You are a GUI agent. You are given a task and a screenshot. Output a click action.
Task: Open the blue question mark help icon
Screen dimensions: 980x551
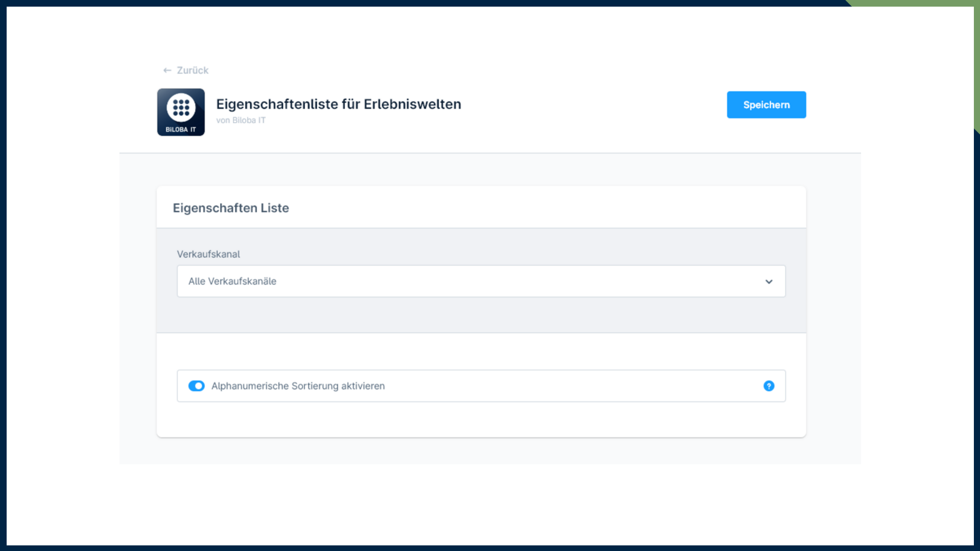(769, 386)
